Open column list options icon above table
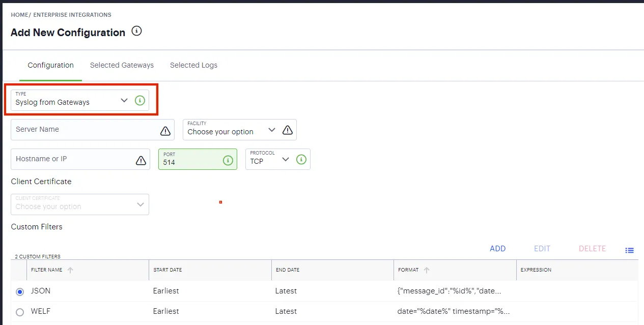Viewport: 644px width, 325px height. tap(630, 250)
